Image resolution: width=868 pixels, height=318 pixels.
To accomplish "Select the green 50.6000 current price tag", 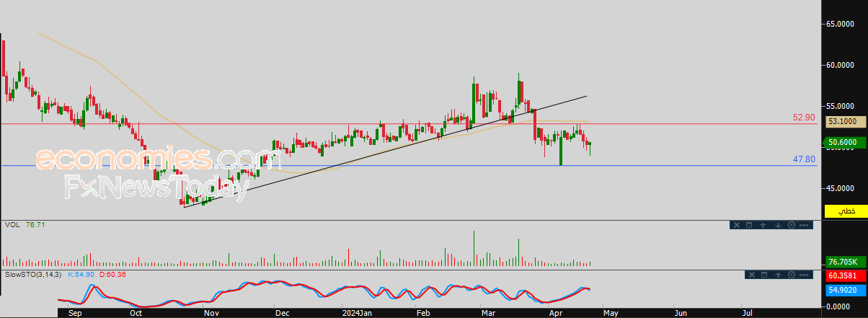I will click(846, 143).
